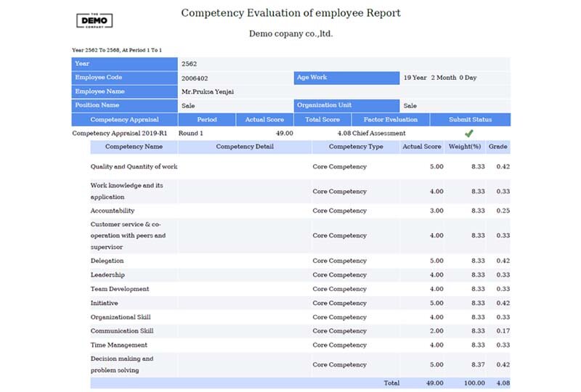Screen dimensions: 581x392
Task: Click employee name Mr.Pruksa Yenjai
Action: [x=208, y=91]
